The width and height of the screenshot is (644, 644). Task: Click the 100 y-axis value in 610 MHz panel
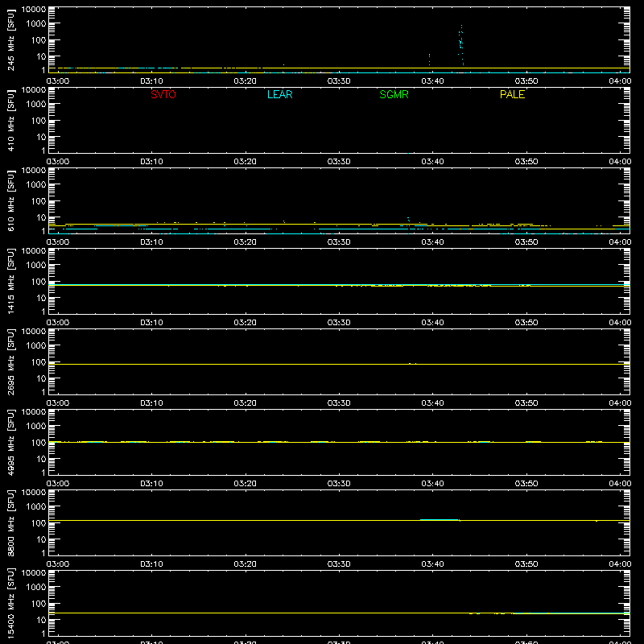point(39,201)
